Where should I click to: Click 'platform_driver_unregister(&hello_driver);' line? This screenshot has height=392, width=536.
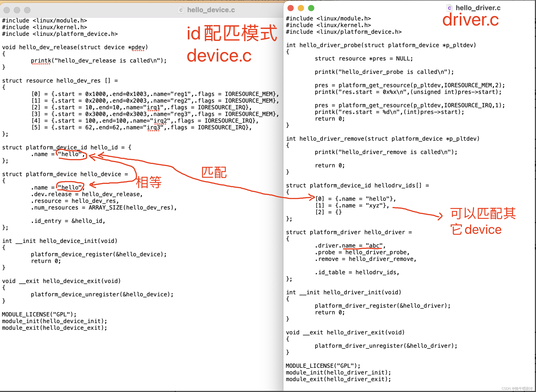click(386, 346)
